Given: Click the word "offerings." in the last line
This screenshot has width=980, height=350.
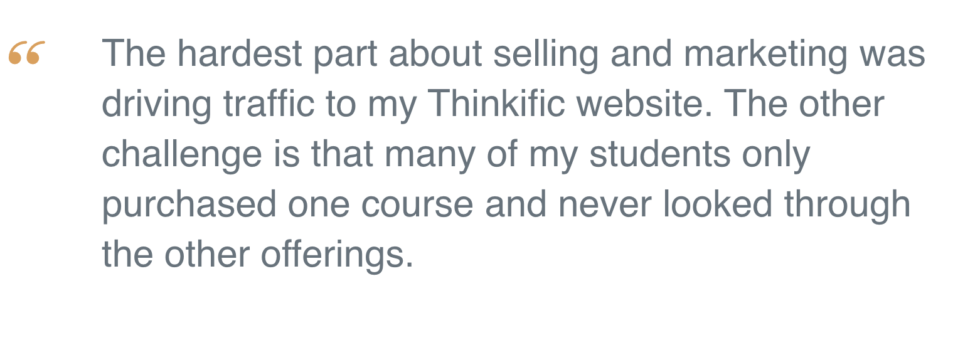Looking at the screenshot, I should [x=337, y=255].
